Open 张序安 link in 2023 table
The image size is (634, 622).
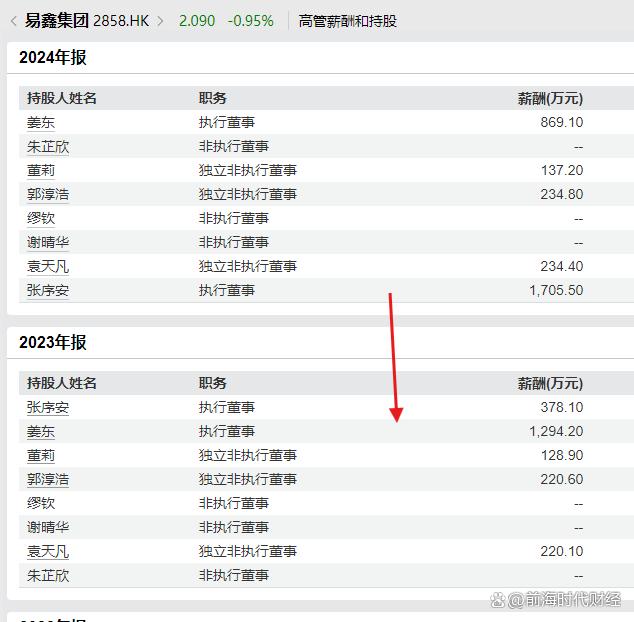click(48, 407)
